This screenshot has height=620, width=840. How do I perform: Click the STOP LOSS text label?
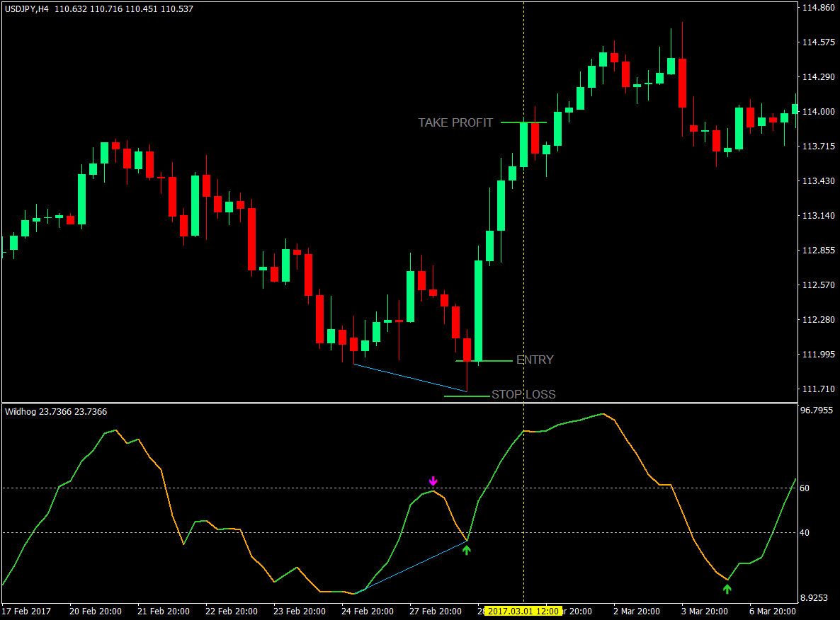(x=525, y=394)
